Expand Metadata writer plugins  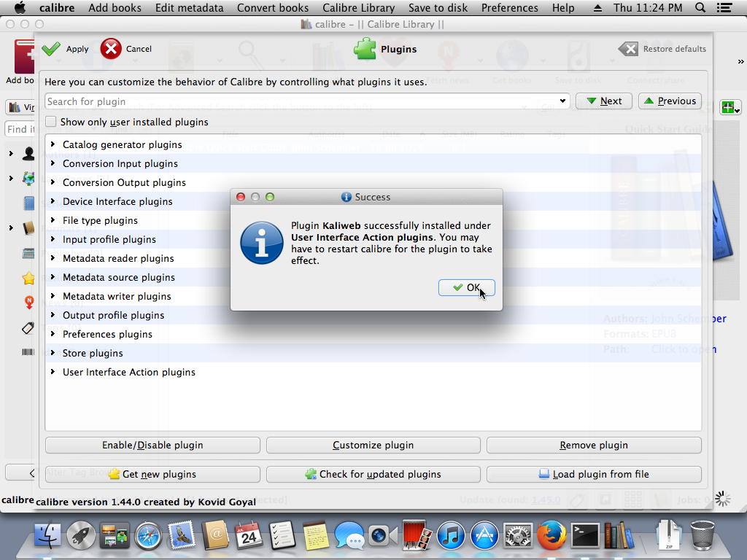(53, 296)
